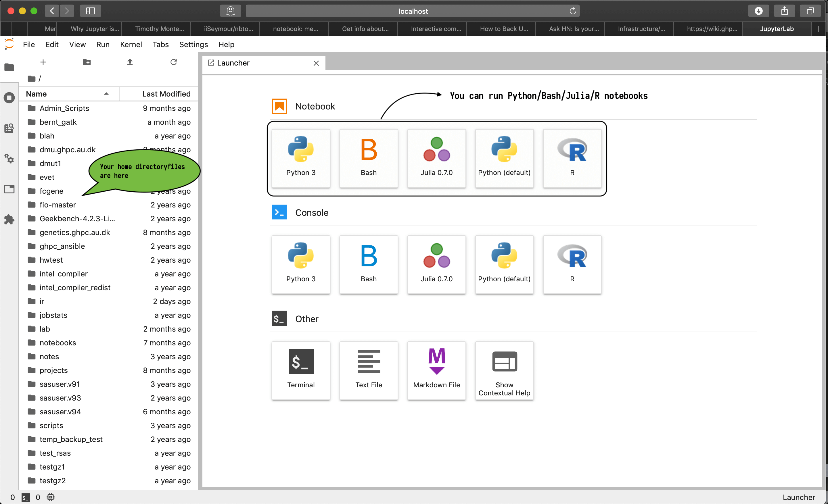Toggle the Open Tabs sidebar panel
The width and height of the screenshot is (828, 504).
point(9,189)
